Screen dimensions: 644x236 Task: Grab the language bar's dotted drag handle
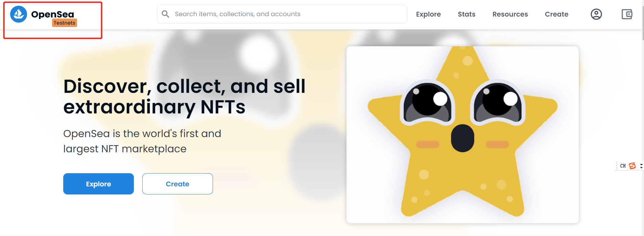tap(617, 166)
